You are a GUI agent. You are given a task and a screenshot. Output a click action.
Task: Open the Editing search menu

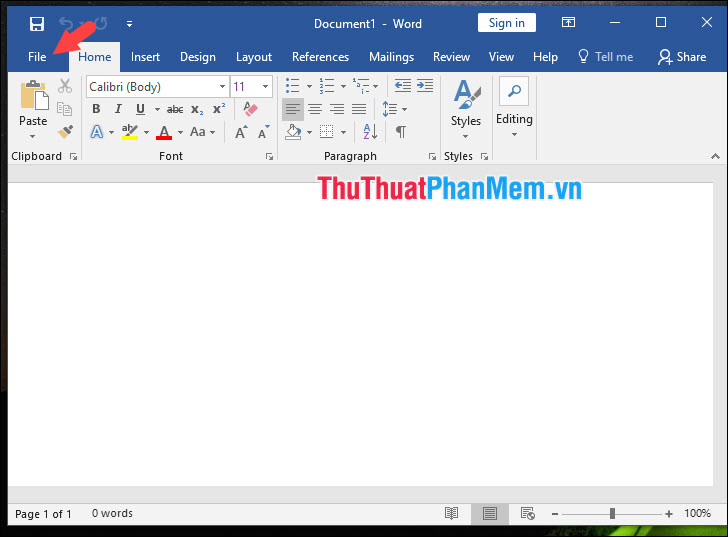click(514, 108)
